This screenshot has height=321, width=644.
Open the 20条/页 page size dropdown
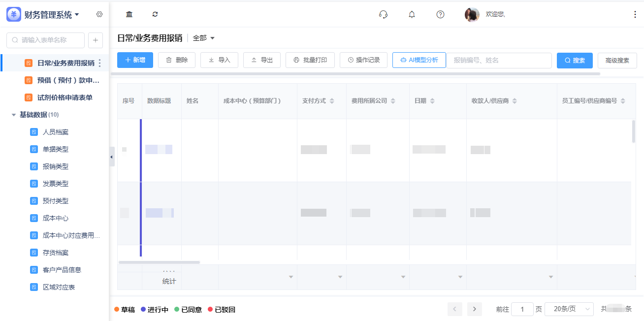tap(569, 309)
